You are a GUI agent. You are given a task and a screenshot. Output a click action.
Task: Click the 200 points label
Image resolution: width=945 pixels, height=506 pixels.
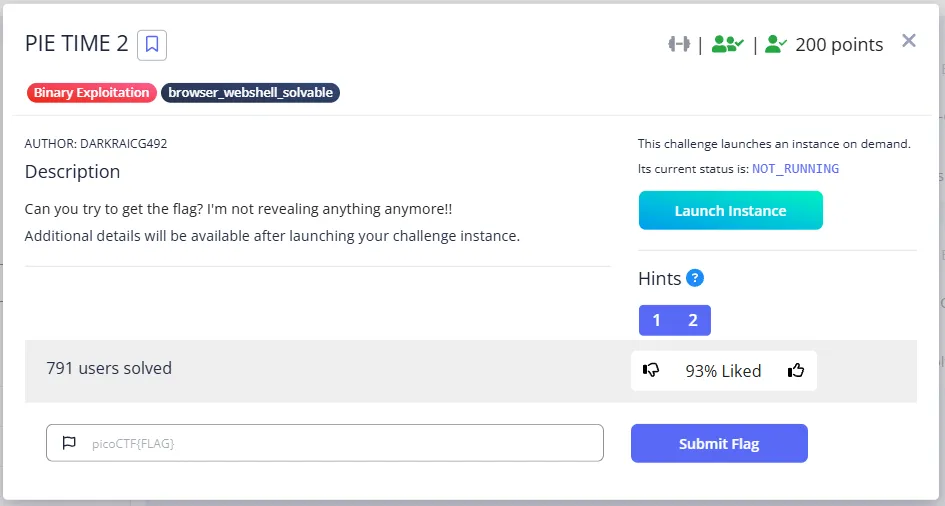pos(839,45)
